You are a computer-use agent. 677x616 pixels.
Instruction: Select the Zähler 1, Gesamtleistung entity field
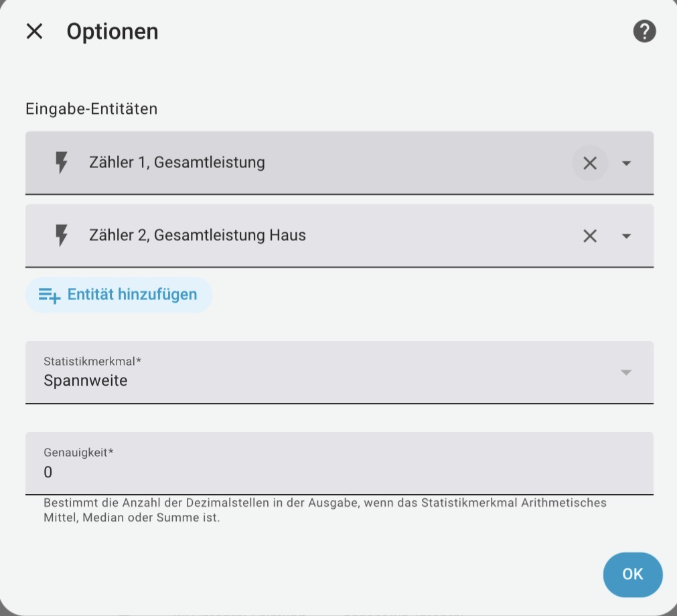340,163
